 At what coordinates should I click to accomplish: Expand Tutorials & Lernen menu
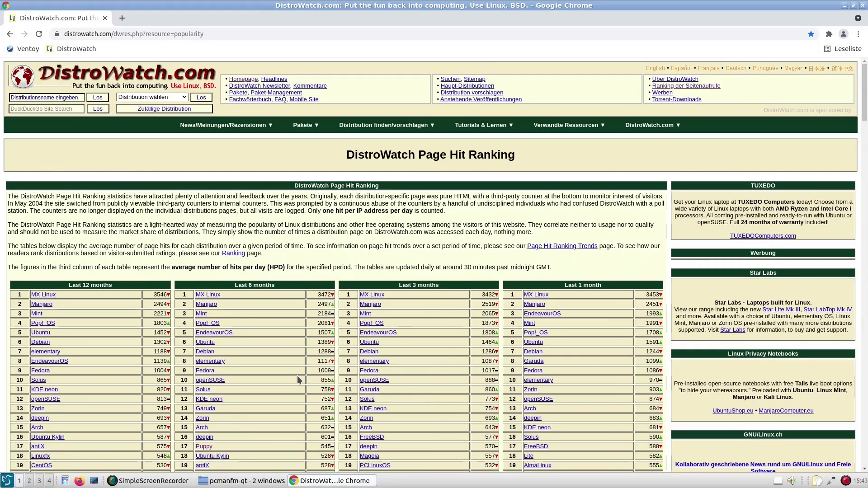click(484, 125)
